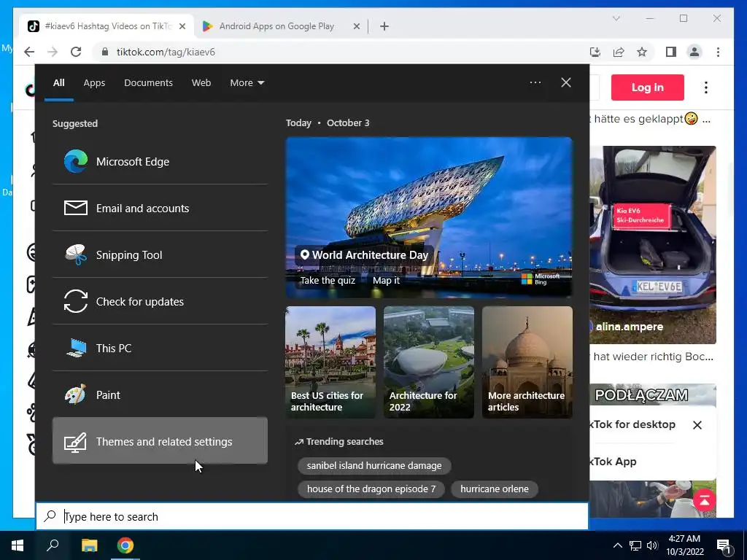Switch to the Apps search filter
The width and height of the screenshot is (747, 560).
pyautogui.click(x=94, y=82)
